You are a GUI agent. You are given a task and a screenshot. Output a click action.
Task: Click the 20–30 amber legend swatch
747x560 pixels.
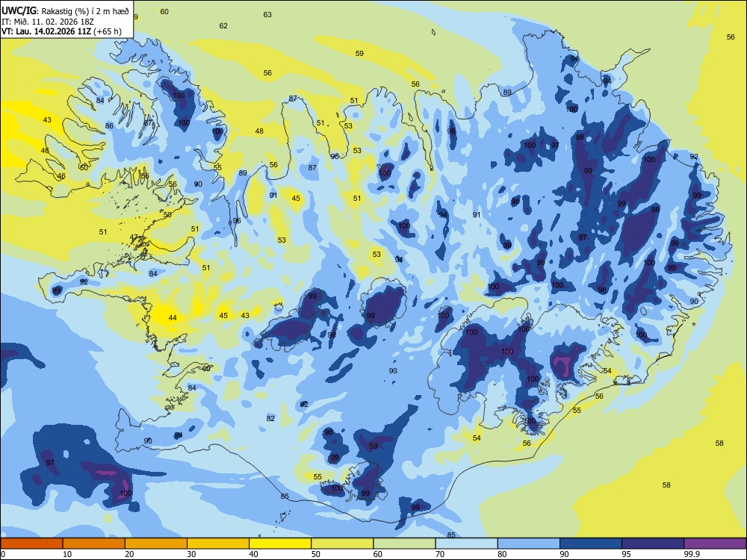point(156,544)
